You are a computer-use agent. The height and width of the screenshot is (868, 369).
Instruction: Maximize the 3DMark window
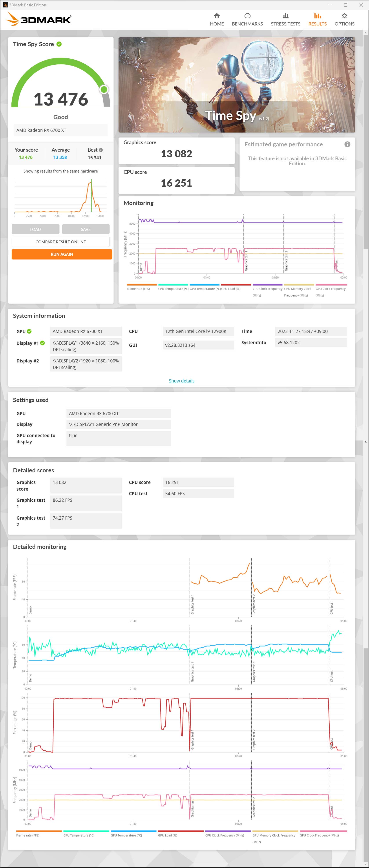345,5
